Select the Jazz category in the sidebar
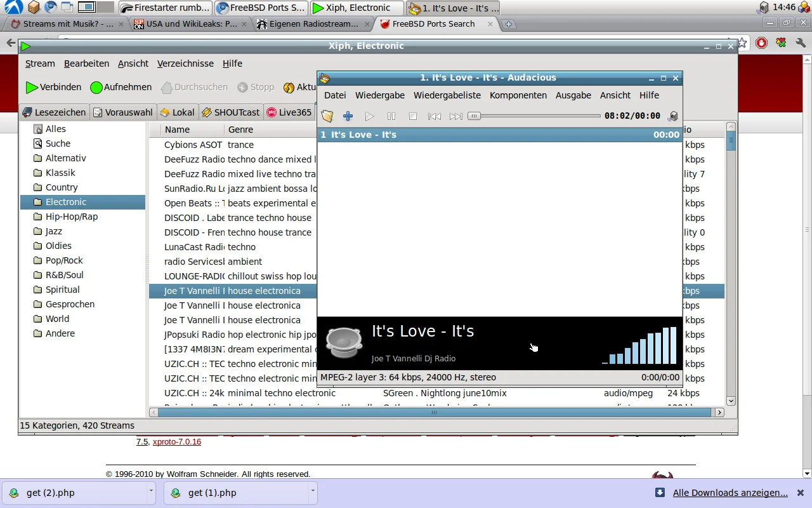The width and height of the screenshot is (812, 508). pyautogui.click(x=54, y=231)
